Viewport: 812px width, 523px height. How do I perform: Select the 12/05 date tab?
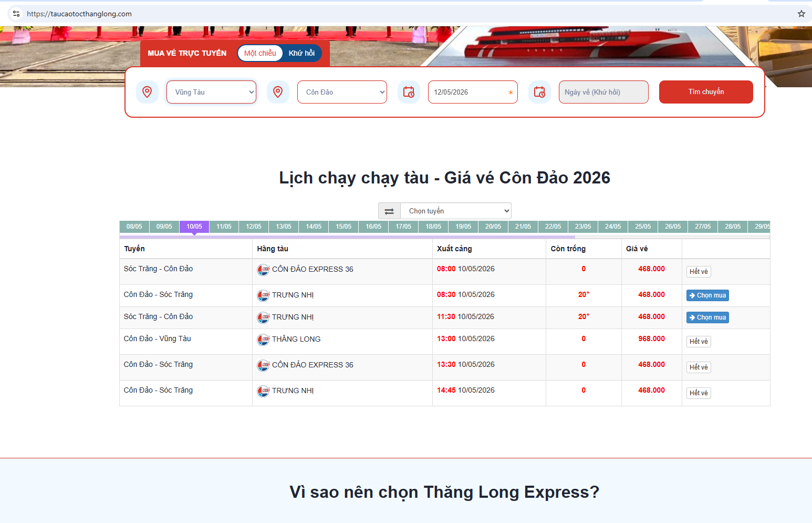point(254,227)
